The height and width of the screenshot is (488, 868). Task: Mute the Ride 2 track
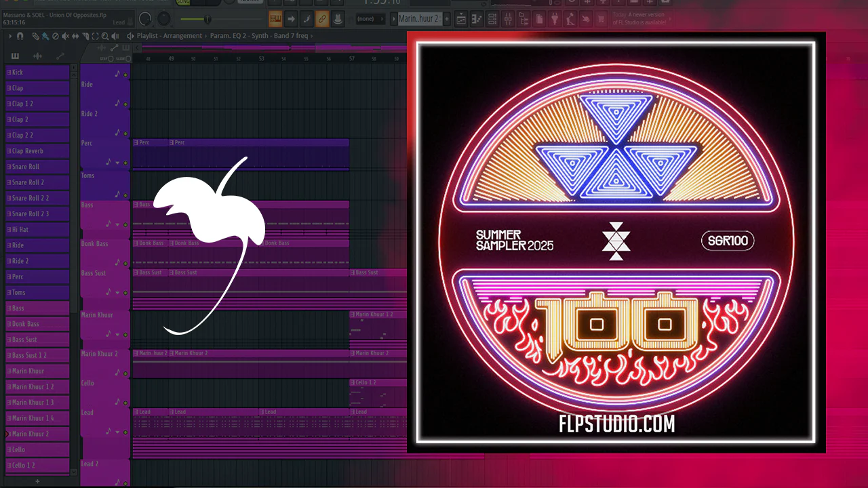click(x=125, y=133)
